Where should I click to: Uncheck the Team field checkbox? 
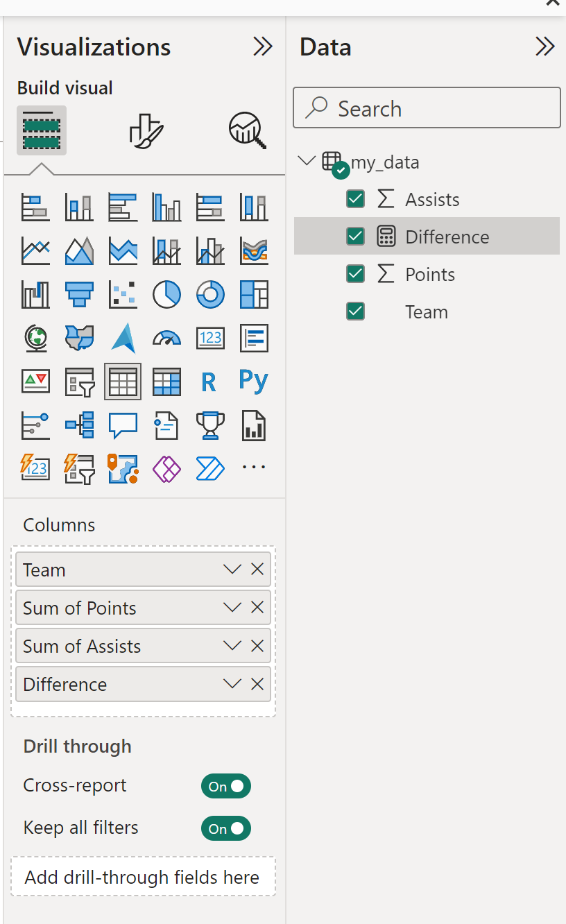[x=355, y=311]
